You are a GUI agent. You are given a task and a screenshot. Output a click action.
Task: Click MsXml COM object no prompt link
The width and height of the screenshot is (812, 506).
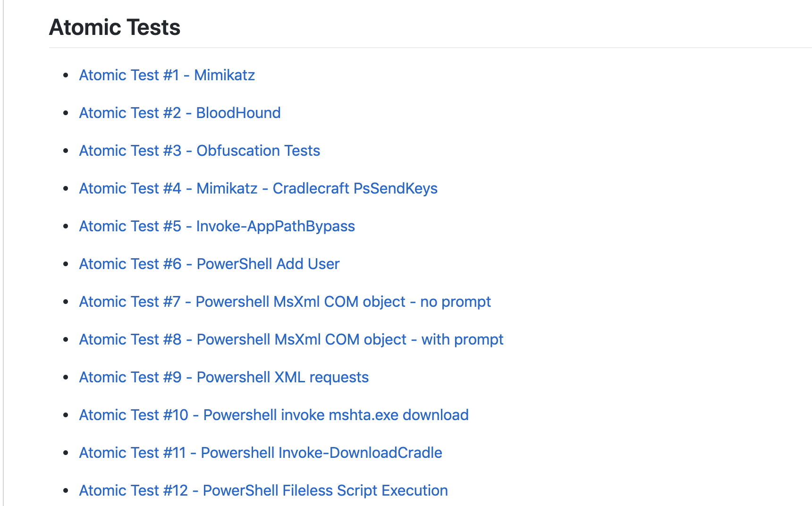[285, 302]
